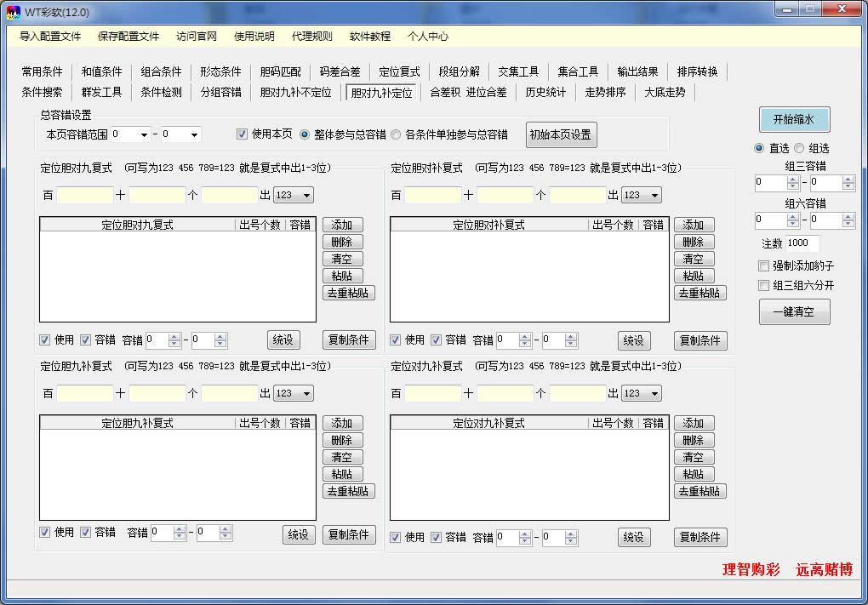Open the 出 123 dropdown in top-left panel
The image size is (868, 605).
click(x=293, y=194)
